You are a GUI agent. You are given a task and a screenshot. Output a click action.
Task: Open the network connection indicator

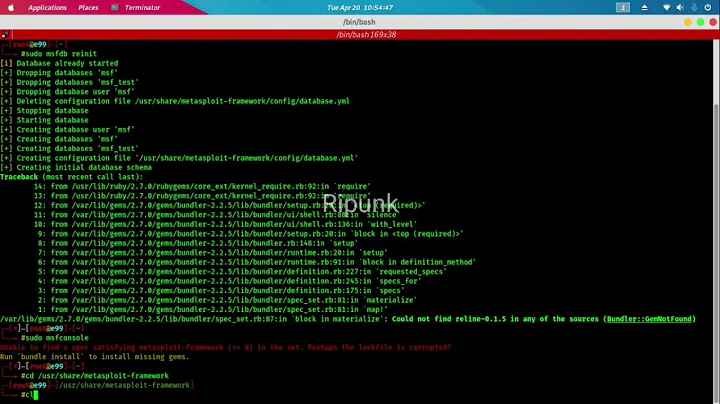coord(666,7)
